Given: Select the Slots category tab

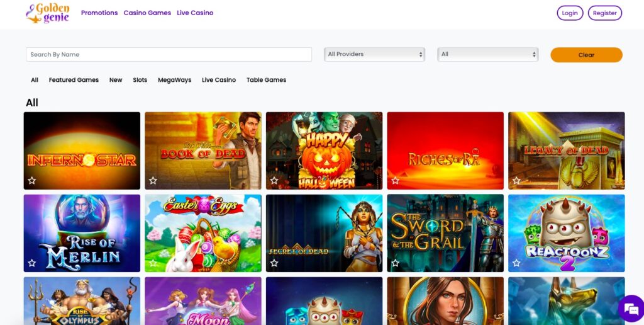Looking at the screenshot, I should click(140, 80).
